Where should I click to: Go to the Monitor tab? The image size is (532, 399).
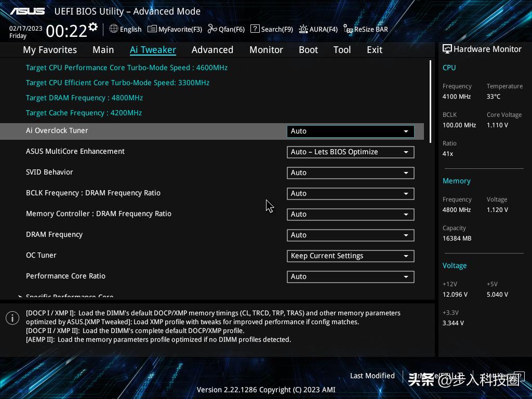point(267,50)
